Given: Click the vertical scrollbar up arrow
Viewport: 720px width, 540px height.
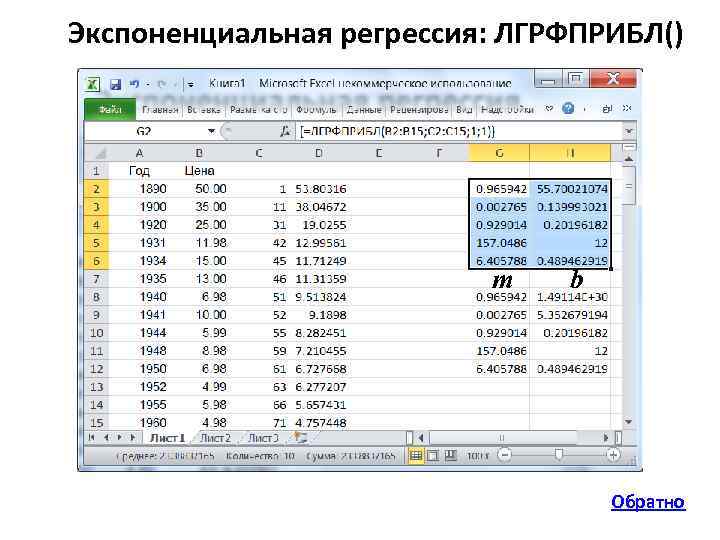Looking at the screenshot, I should point(629,158).
